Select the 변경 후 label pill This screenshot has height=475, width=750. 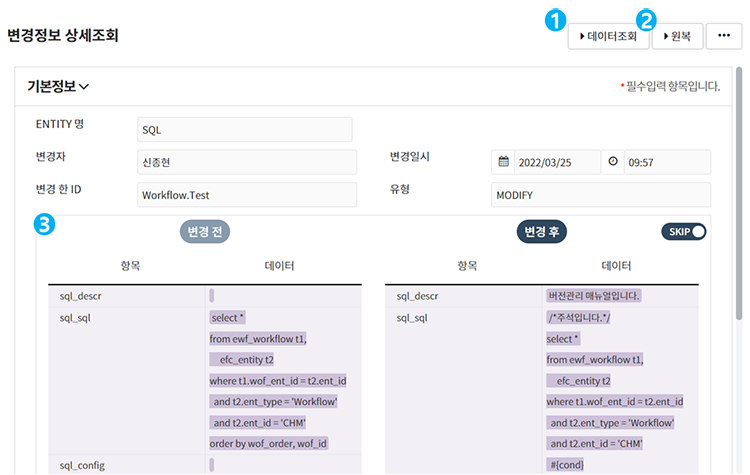click(x=542, y=231)
